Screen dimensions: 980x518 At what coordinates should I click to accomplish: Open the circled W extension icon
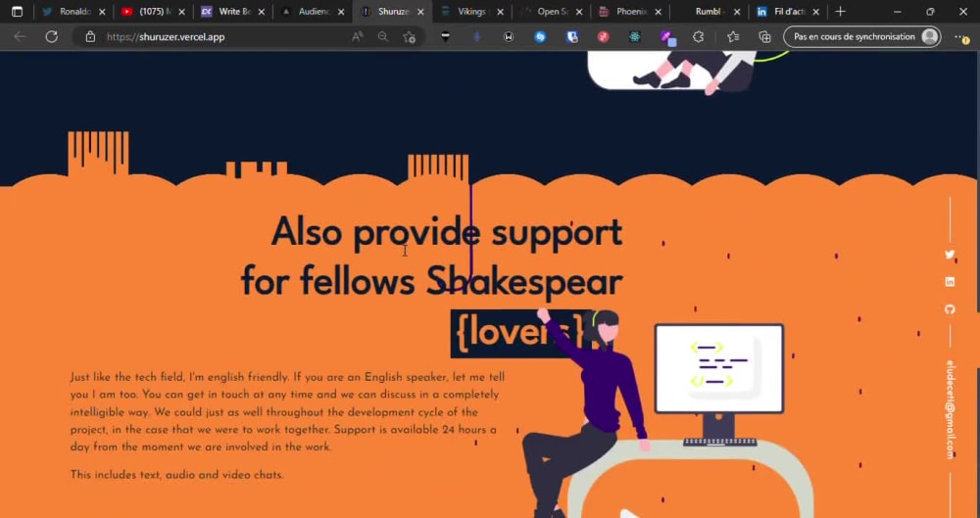[509, 37]
